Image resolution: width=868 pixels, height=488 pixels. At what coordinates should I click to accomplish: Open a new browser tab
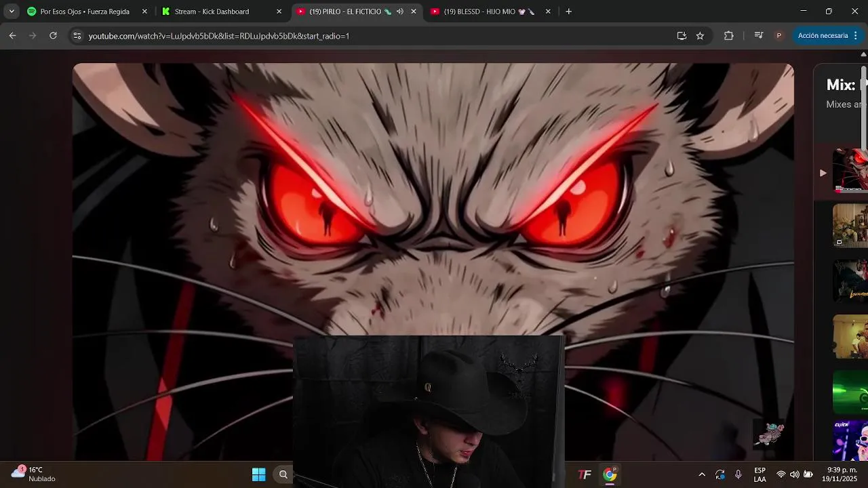[568, 12]
